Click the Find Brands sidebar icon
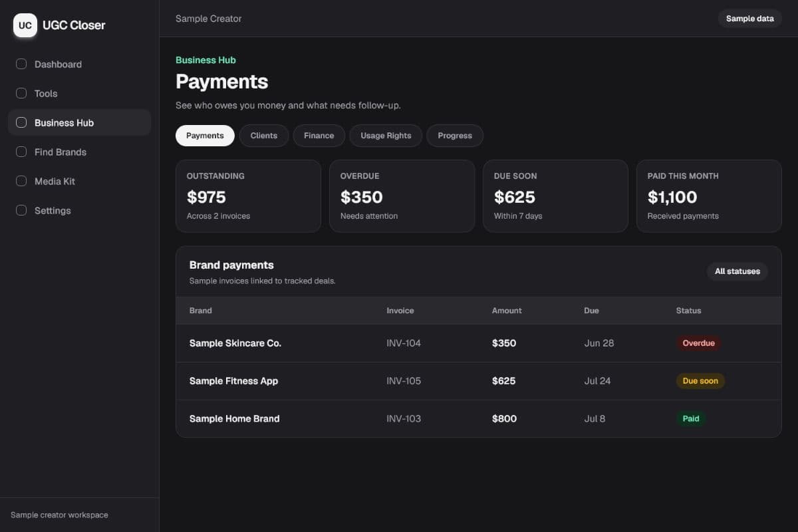Image resolution: width=798 pixels, height=532 pixels. point(21,152)
